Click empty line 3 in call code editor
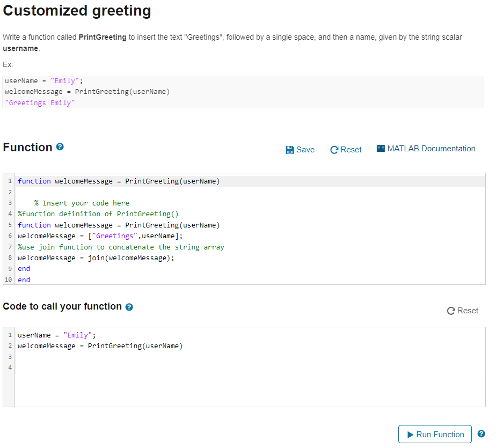 pos(250,357)
